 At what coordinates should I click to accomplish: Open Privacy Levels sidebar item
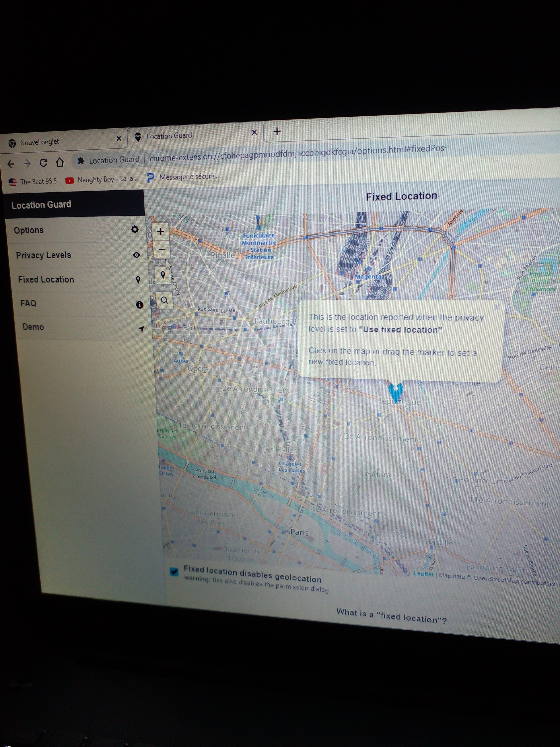click(x=44, y=255)
